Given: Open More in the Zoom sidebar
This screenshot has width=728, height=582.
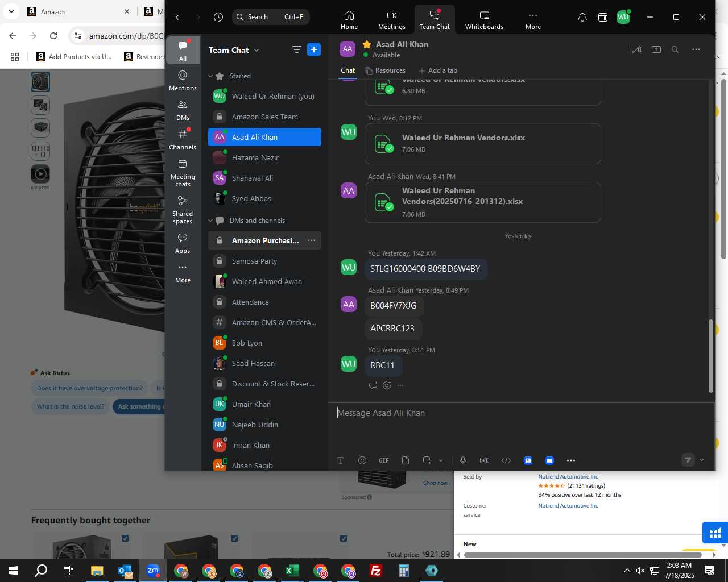Looking at the screenshot, I should [183, 273].
